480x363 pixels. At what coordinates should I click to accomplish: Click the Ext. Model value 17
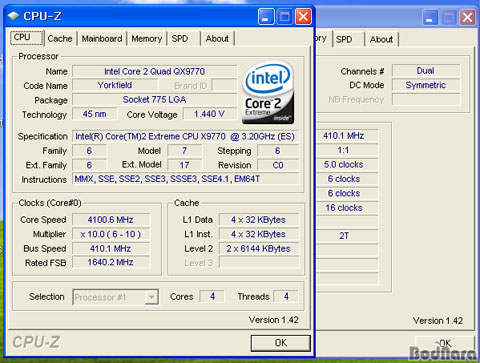184,165
